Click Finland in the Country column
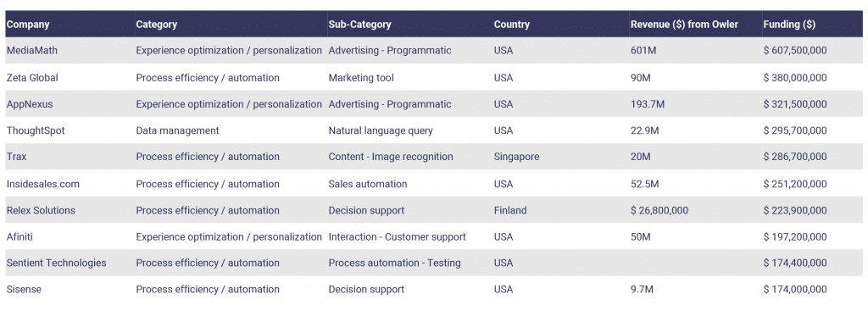868x316 pixels. tap(510, 210)
